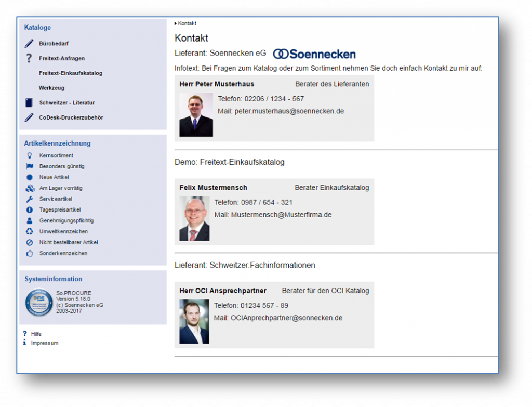Click the Demo: Freitext-Einkaufskatalog heading

click(230, 162)
